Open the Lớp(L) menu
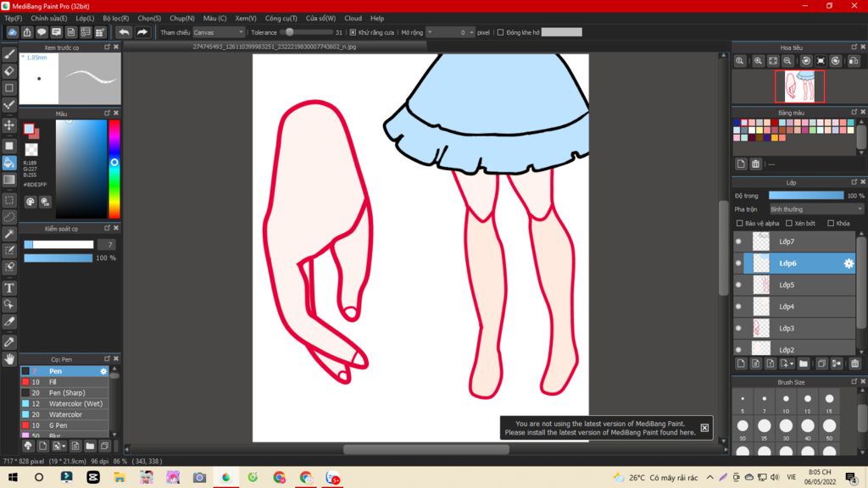 click(x=85, y=19)
